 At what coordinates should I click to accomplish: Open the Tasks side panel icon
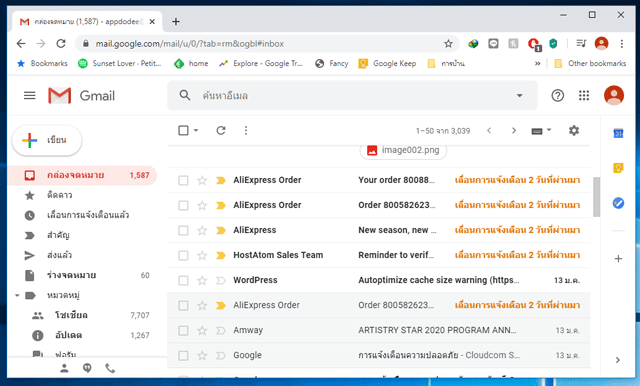point(618,203)
